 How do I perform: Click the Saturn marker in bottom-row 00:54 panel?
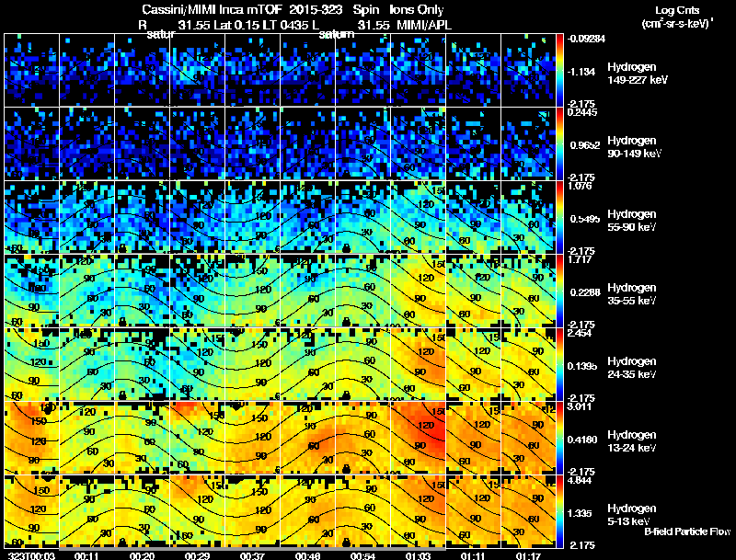(x=347, y=543)
